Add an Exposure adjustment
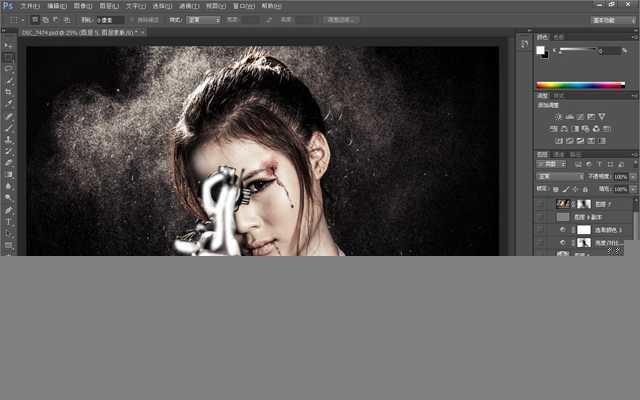Image resolution: width=640 pixels, height=400 pixels. (x=591, y=117)
